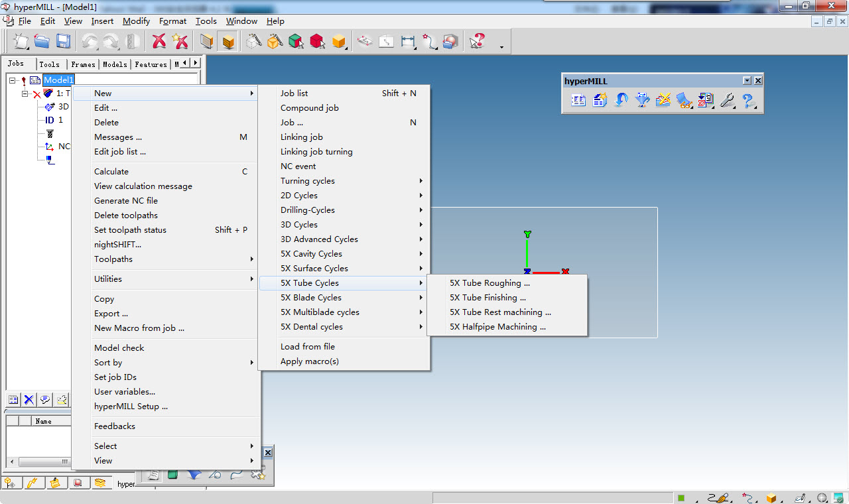Click the red cube select icon
Screen dimensions: 849x504
coord(318,42)
